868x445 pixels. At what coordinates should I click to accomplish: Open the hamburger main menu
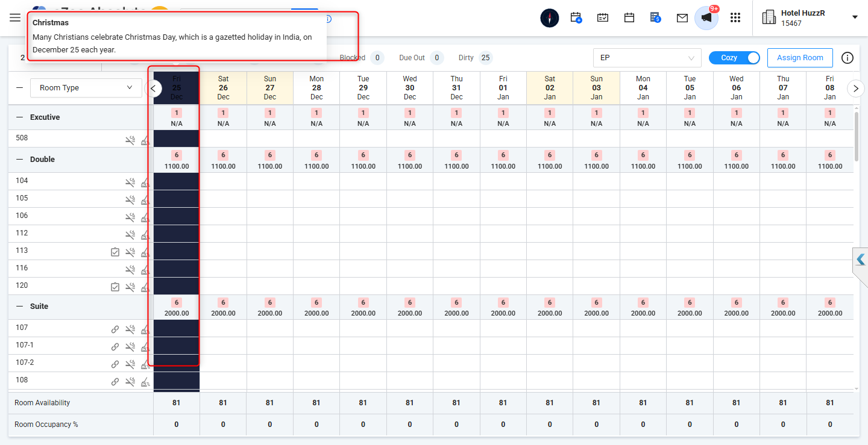pyautogui.click(x=15, y=17)
